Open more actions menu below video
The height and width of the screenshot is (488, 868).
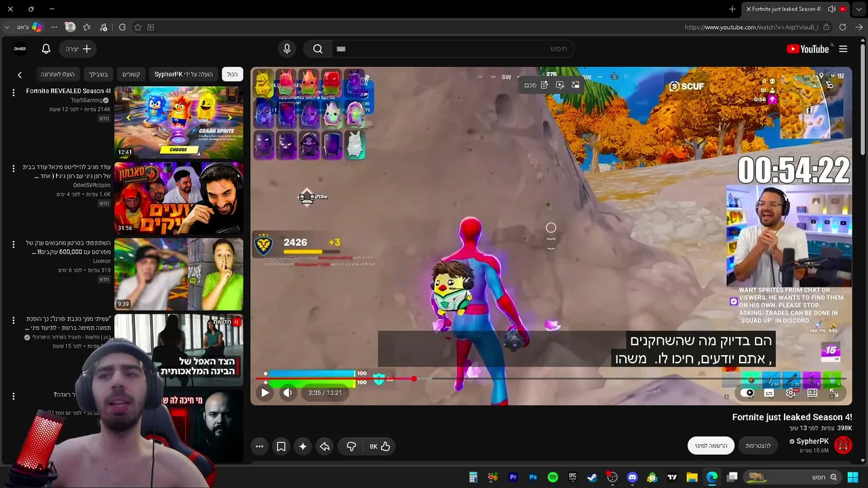click(x=259, y=446)
